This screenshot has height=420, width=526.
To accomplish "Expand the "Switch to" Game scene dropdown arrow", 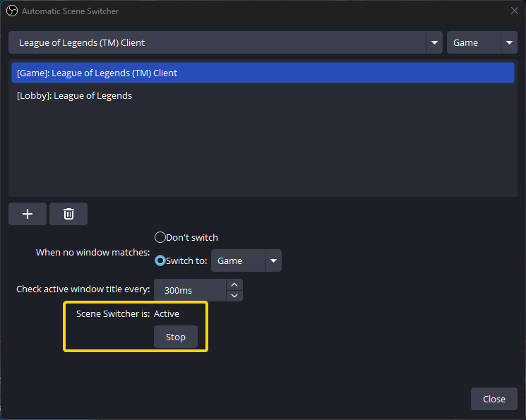I will (273, 260).
